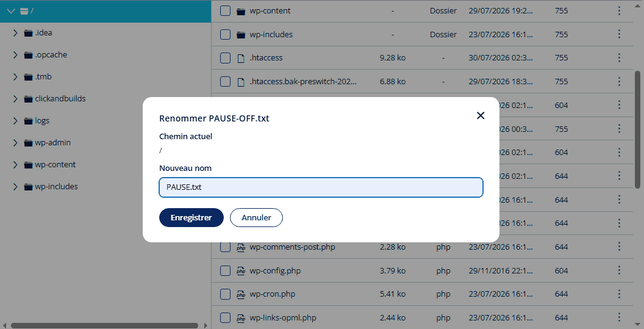
Task: Expand the .idea folder in tree
Action: coord(15,33)
